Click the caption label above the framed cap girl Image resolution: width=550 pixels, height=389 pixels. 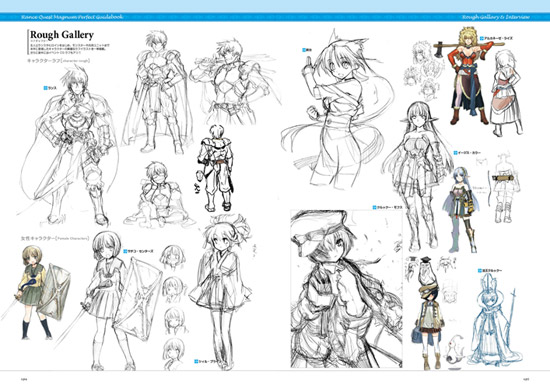tap(387, 207)
